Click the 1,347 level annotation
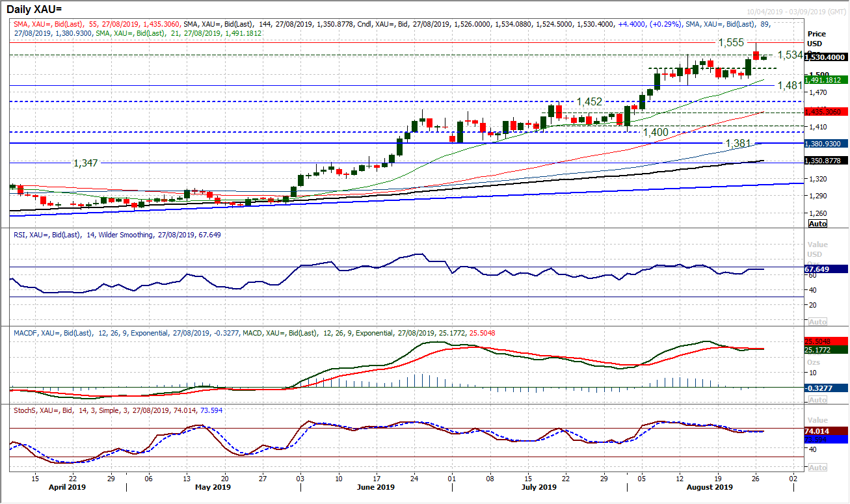 click(85, 163)
